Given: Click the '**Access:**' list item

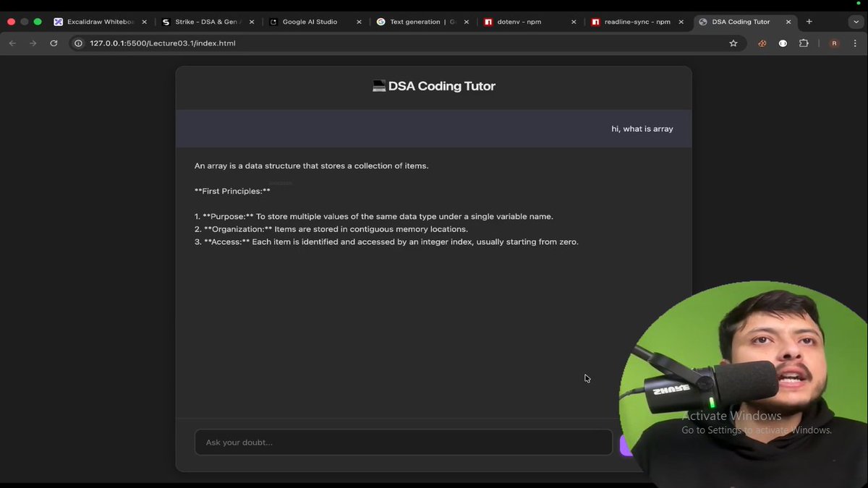Looking at the screenshot, I should pyautogui.click(x=386, y=241).
